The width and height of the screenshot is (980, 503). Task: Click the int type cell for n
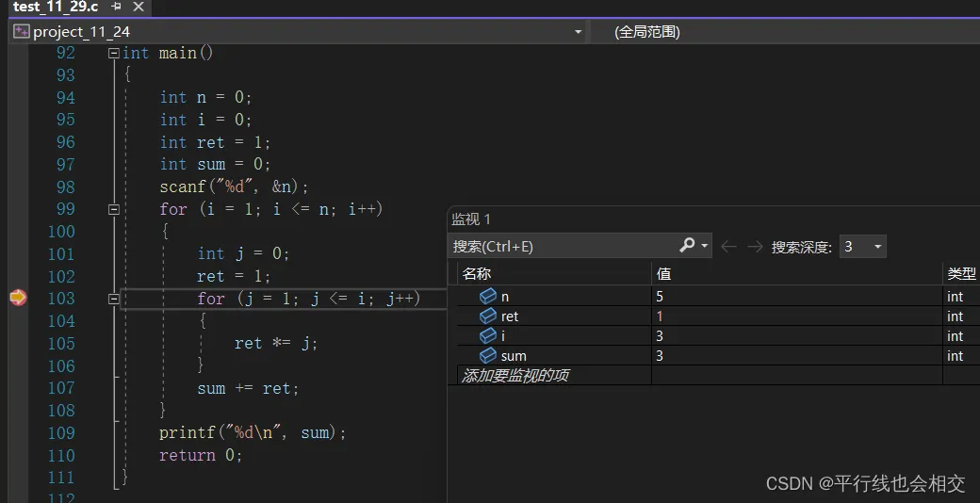coord(961,297)
